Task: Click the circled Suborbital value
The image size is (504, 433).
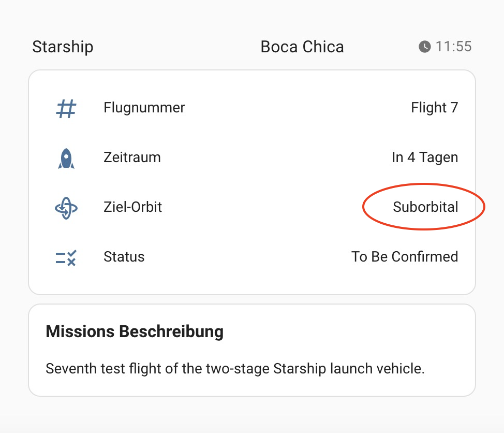Action: coord(425,207)
